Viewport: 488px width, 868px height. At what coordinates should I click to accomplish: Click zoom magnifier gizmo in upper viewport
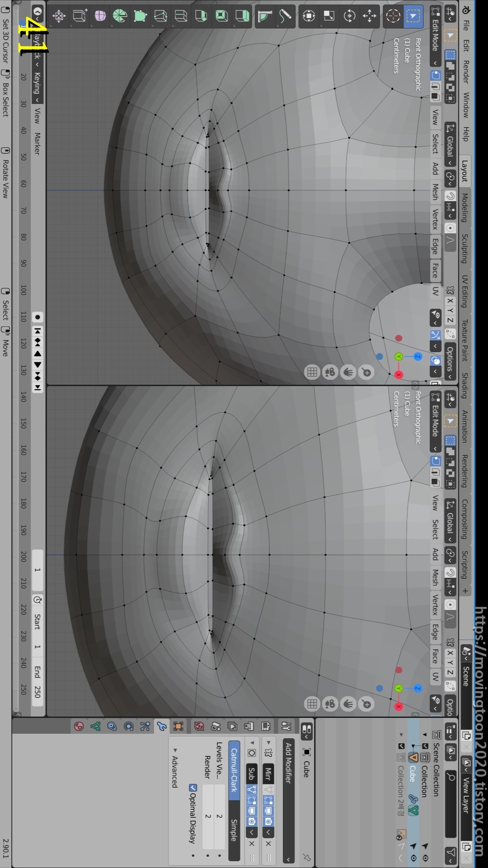[366, 373]
